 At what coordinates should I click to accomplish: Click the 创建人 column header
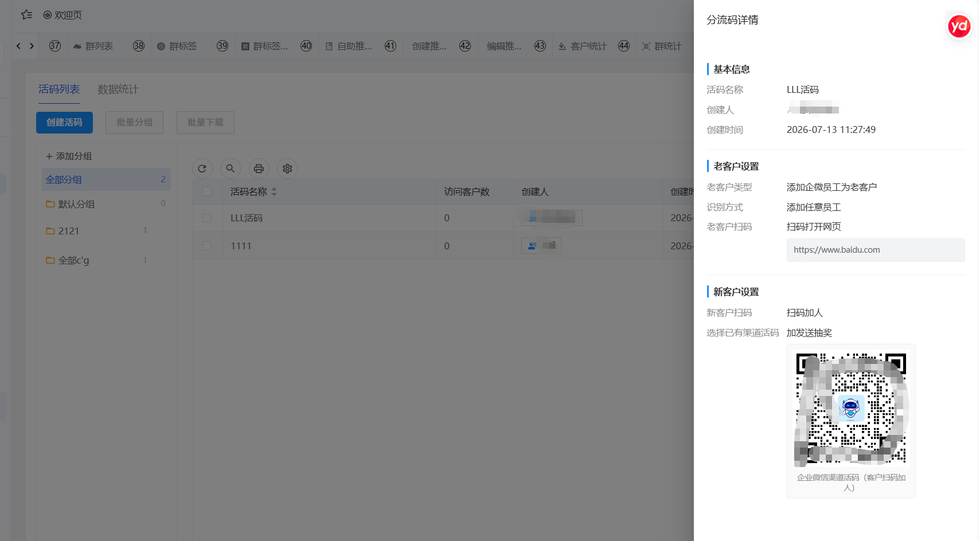click(x=535, y=192)
